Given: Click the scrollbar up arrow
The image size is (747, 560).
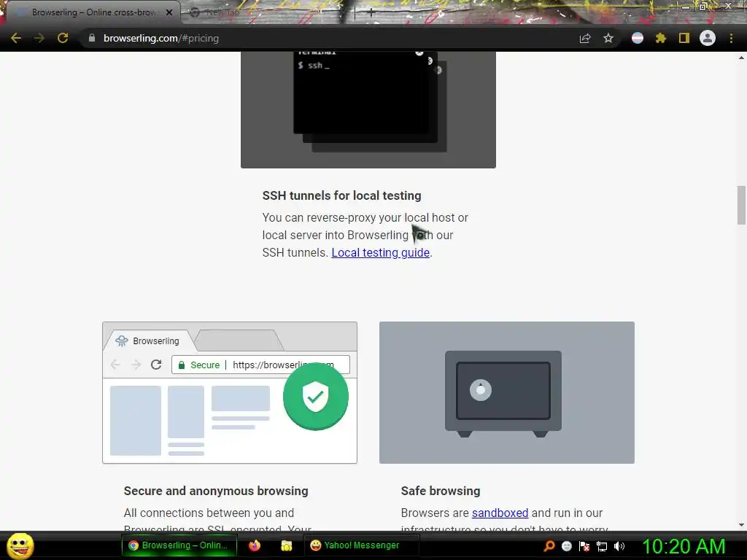Looking at the screenshot, I should tap(741, 58).
